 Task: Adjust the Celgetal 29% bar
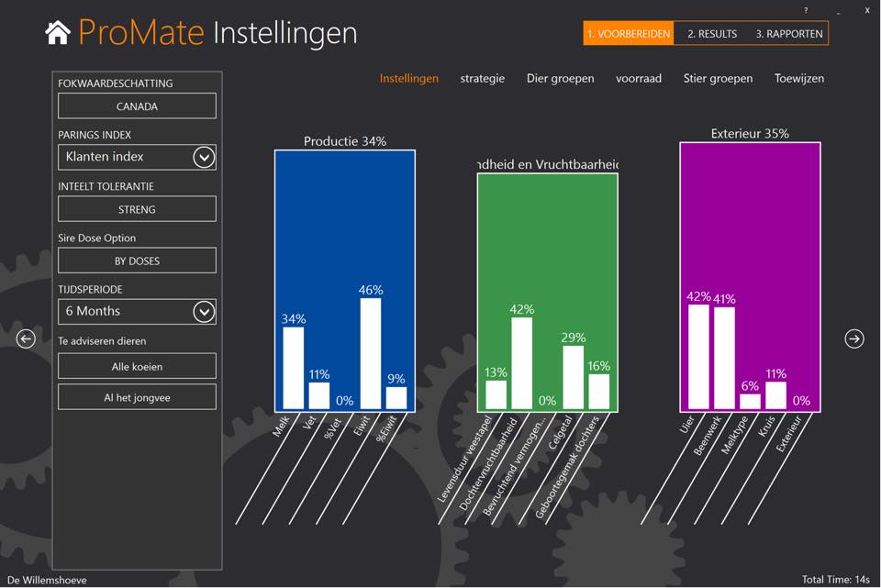[573, 377]
